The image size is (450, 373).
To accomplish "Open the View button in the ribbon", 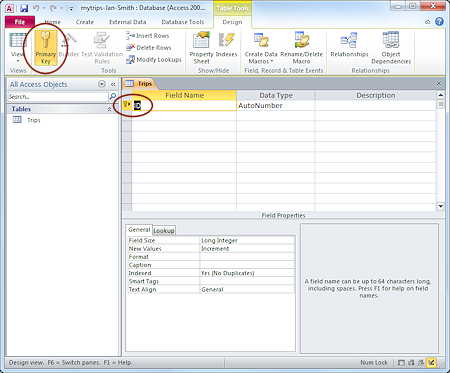I will point(17,48).
